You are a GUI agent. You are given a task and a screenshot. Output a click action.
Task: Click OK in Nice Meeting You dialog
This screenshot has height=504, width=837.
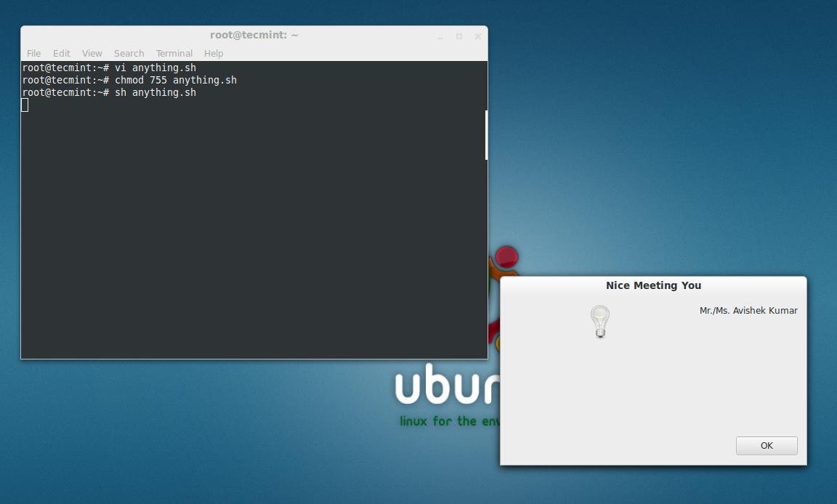(767, 446)
